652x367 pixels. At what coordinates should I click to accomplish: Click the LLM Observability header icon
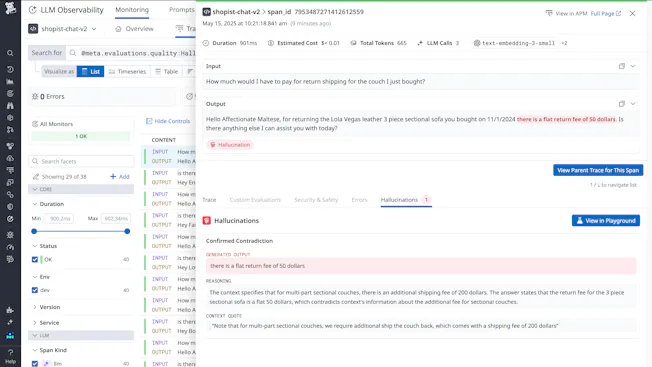[x=32, y=10]
